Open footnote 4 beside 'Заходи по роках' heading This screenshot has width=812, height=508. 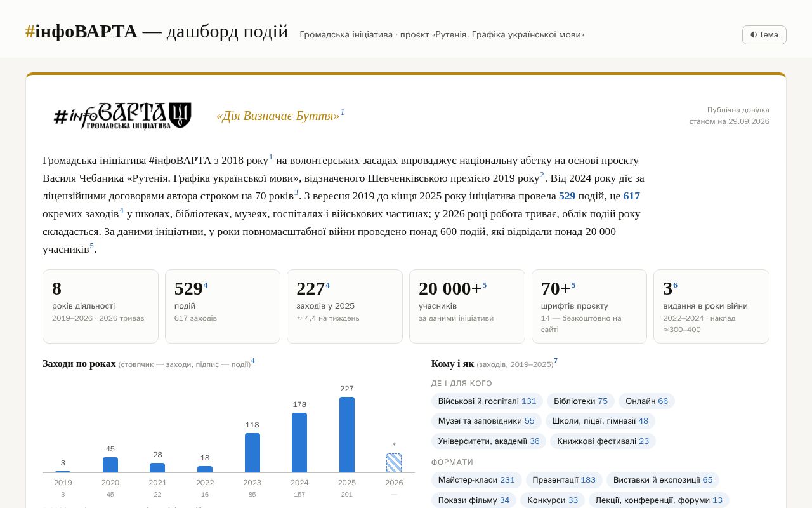click(253, 361)
